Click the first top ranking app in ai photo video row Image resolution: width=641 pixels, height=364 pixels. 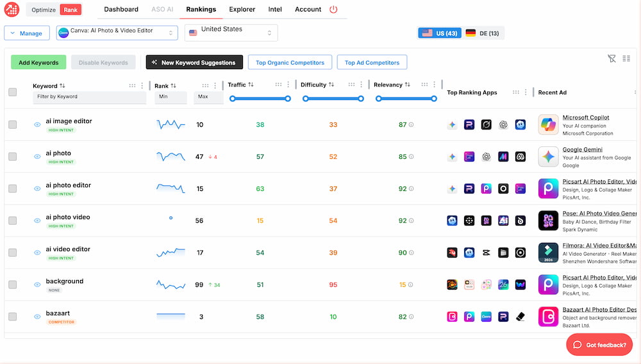(452, 220)
